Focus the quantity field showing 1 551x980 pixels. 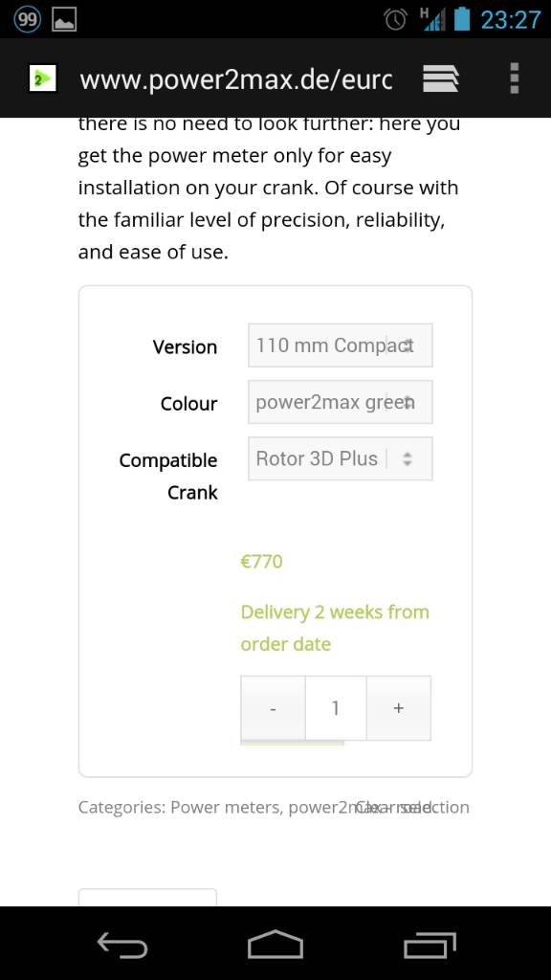336,708
